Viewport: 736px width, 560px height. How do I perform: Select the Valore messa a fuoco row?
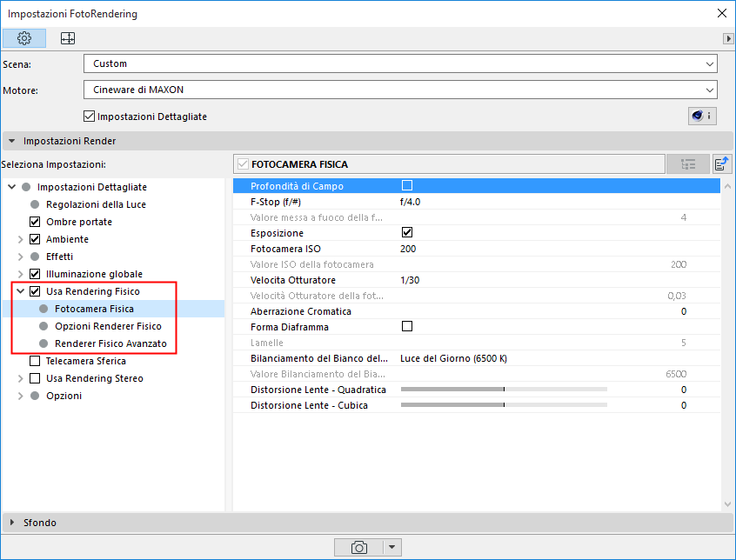point(477,217)
